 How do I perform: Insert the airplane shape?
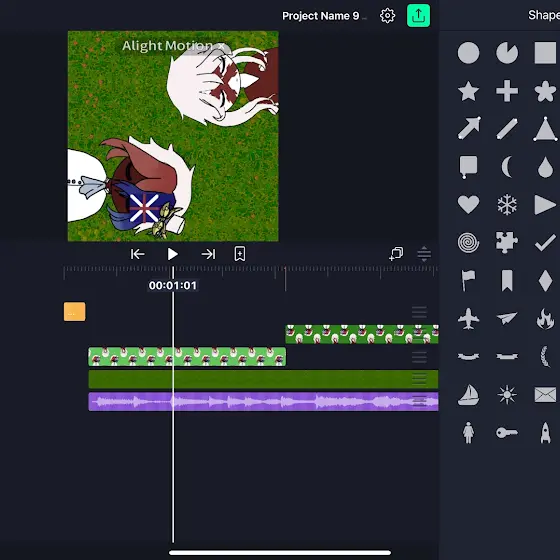[x=468, y=319]
